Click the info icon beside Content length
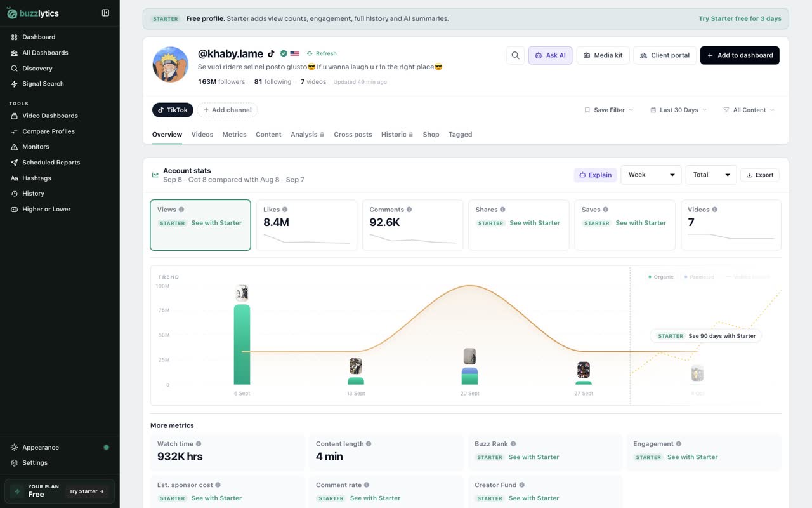The height and width of the screenshot is (508, 812). pyautogui.click(x=369, y=444)
